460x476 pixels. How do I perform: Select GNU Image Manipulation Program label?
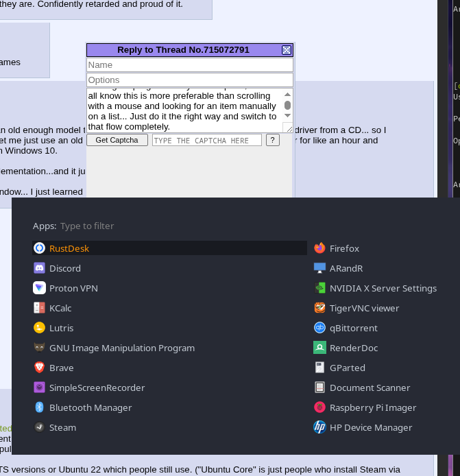coord(122,348)
